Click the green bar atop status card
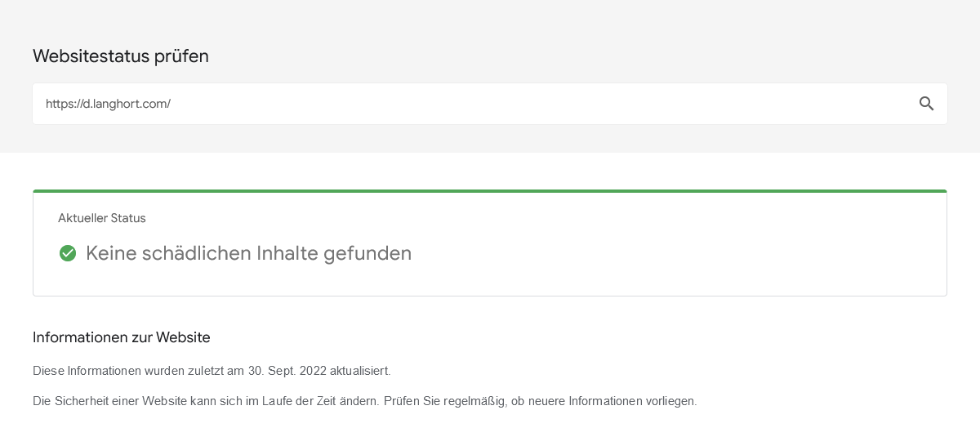This screenshot has width=980, height=428. pos(490,191)
